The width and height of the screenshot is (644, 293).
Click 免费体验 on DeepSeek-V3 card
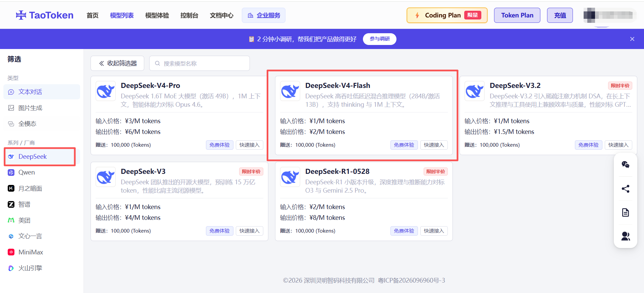tap(220, 231)
